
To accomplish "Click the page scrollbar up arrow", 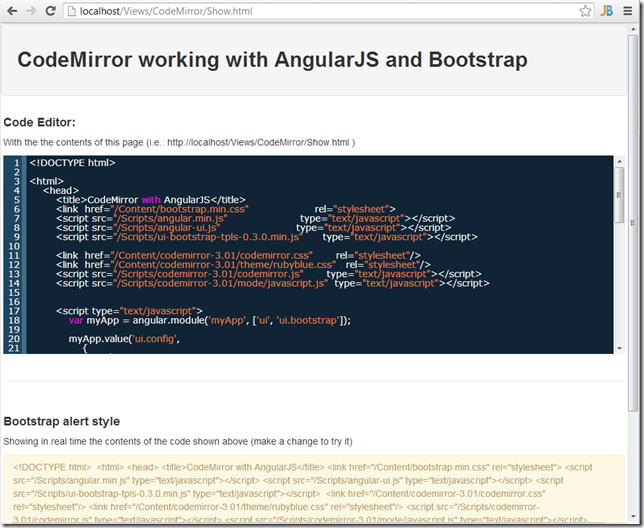I will tap(635, 29).
